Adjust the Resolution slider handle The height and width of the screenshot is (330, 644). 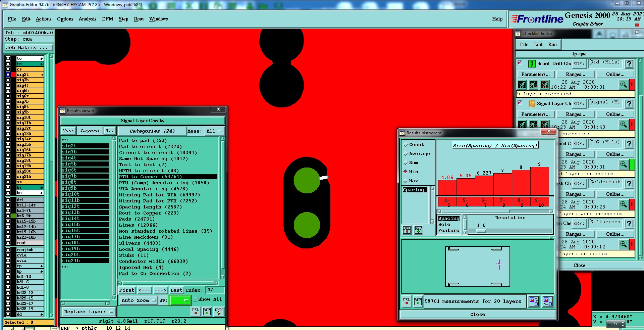point(481,231)
